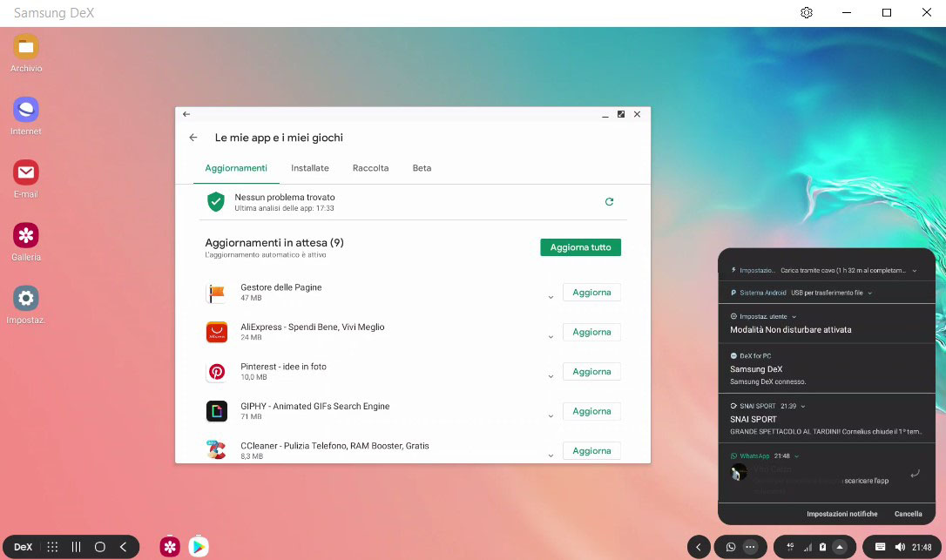946x560 pixels.
Task: Expand Impostaz. utente notification chevron
Action: (x=794, y=317)
